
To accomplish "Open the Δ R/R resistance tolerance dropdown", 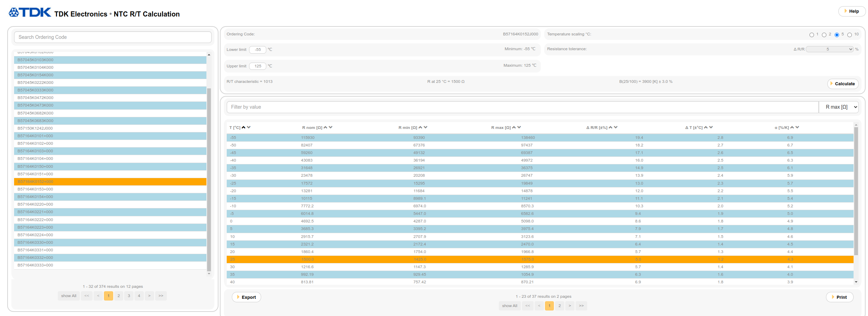I will 829,49.
